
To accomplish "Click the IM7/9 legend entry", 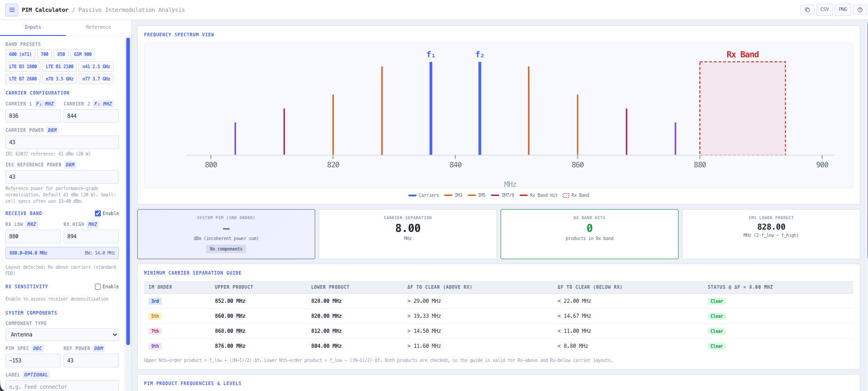I will [x=502, y=195].
